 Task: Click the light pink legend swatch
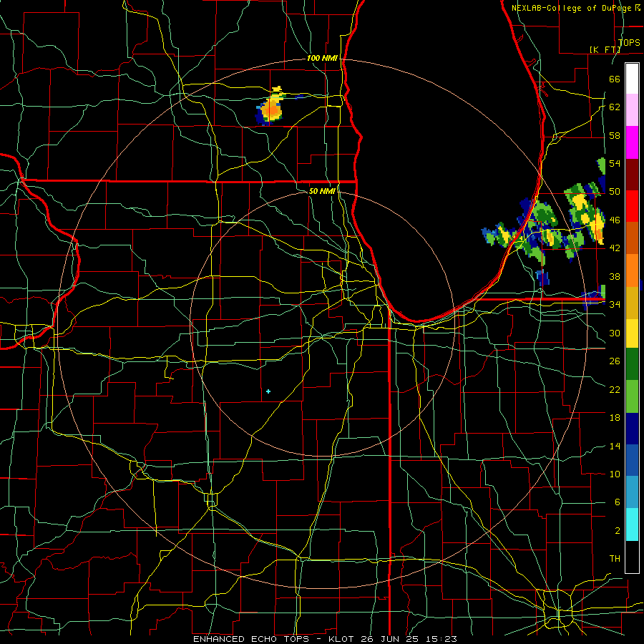point(632,110)
